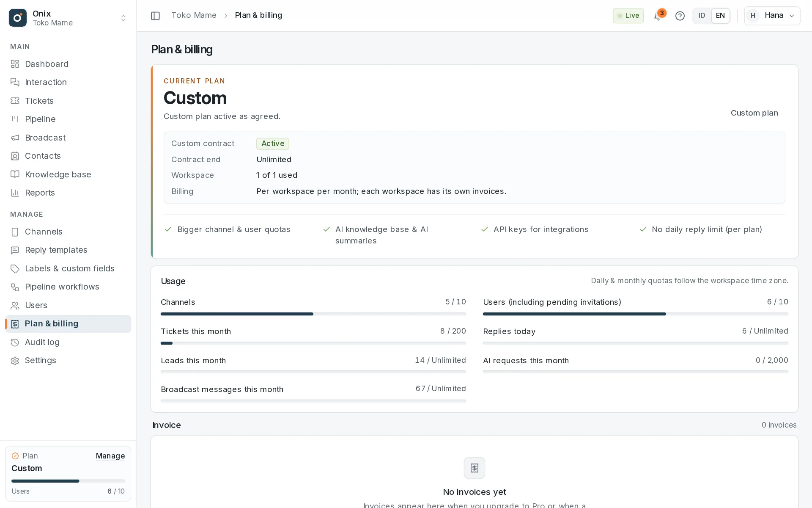812x508 pixels.
Task: Click the Users usage progress bar
Action: pos(636,314)
